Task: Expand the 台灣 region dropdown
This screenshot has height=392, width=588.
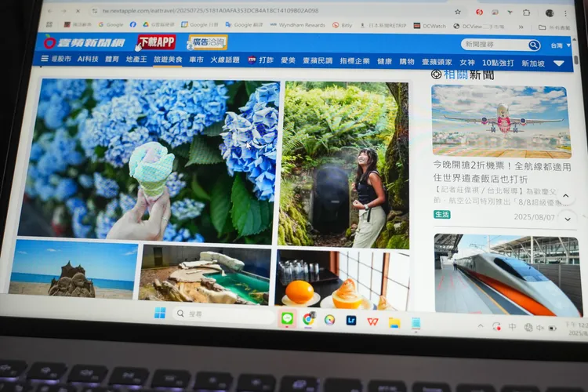Action: [x=558, y=45]
